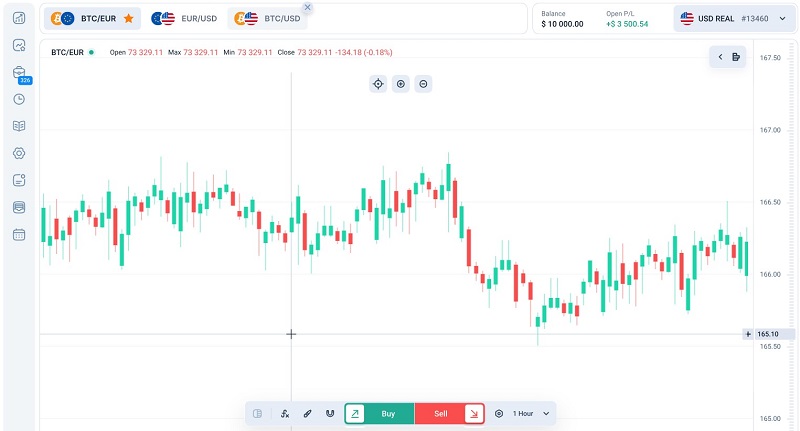Click the history clock icon in sidebar

click(x=19, y=99)
